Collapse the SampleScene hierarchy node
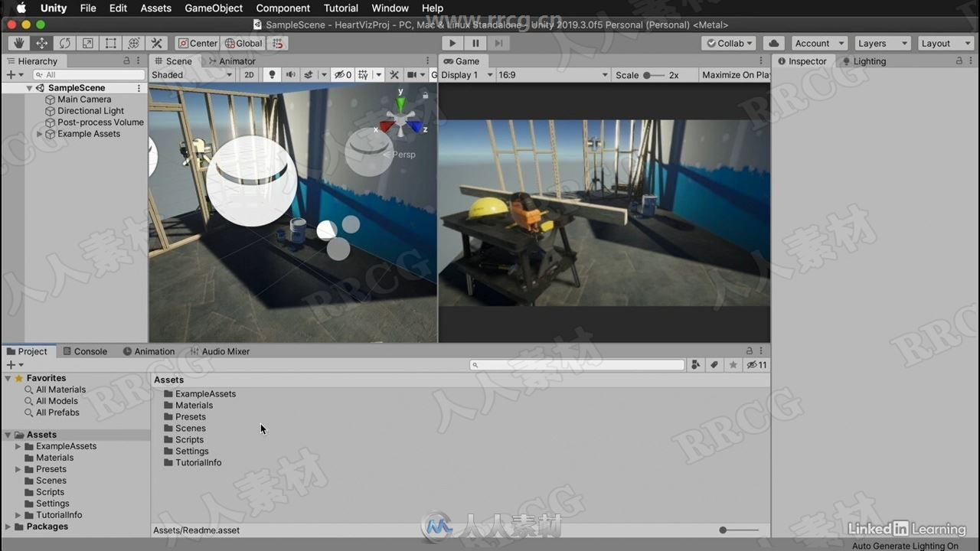 tap(30, 88)
